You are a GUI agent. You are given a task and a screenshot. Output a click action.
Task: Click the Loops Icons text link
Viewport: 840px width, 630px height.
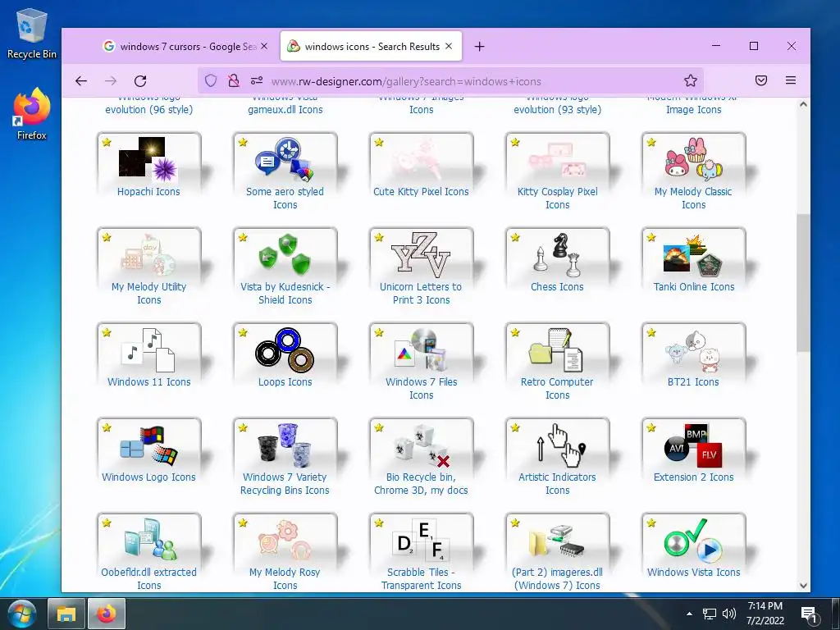click(285, 382)
